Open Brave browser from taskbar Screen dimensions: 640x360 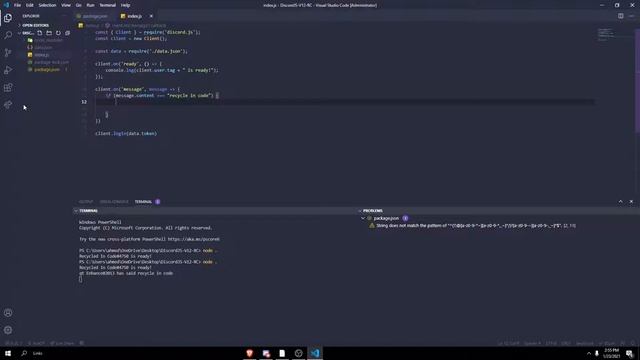click(x=249, y=353)
